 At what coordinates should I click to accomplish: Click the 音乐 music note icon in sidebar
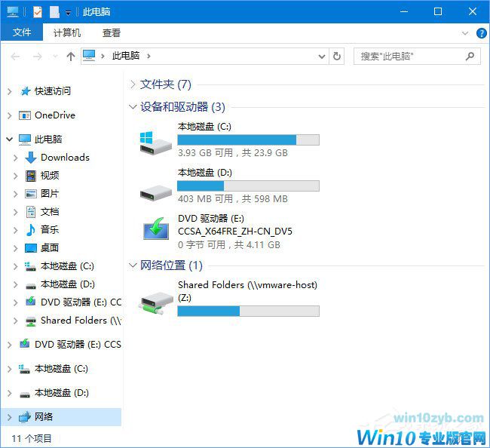[30, 230]
